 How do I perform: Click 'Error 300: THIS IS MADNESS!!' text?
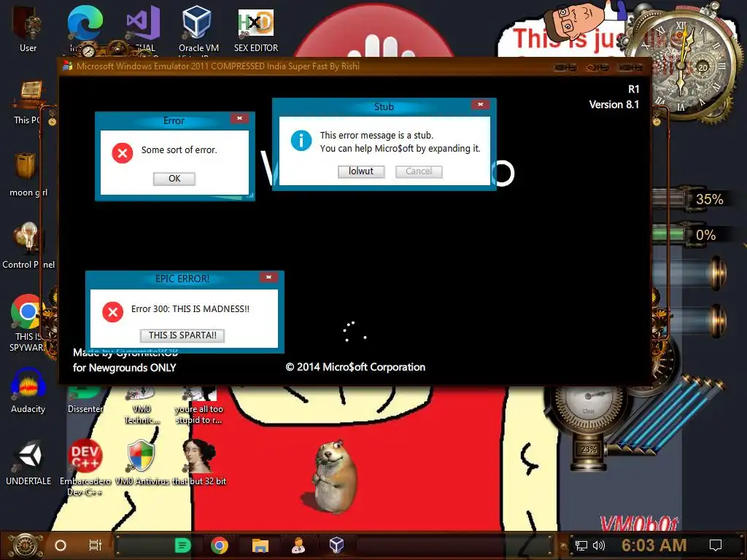pyautogui.click(x=190, y=309)
